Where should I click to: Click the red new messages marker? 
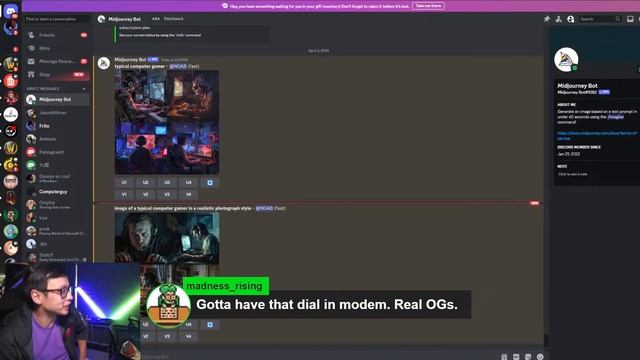[x=534, y=203]
